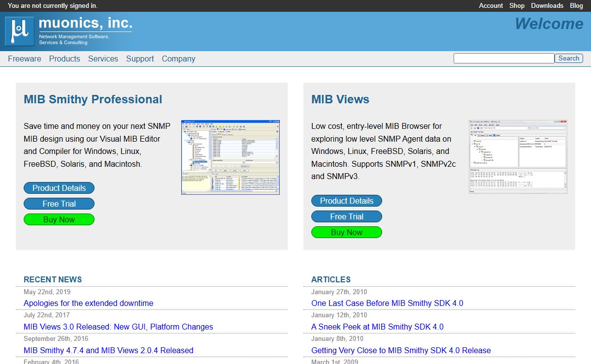Open the Products menu
591x364 pixels.
click(x=65, y=59)
